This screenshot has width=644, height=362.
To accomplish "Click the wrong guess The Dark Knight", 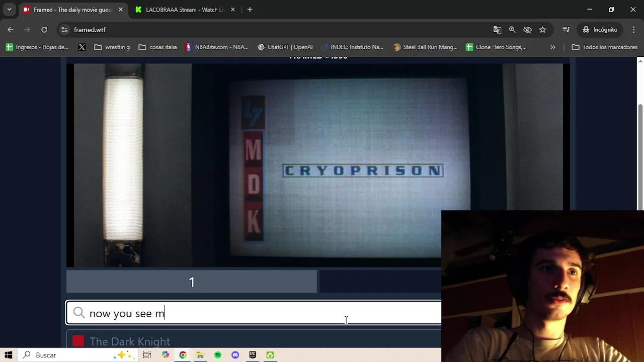I will pos(130,341).
